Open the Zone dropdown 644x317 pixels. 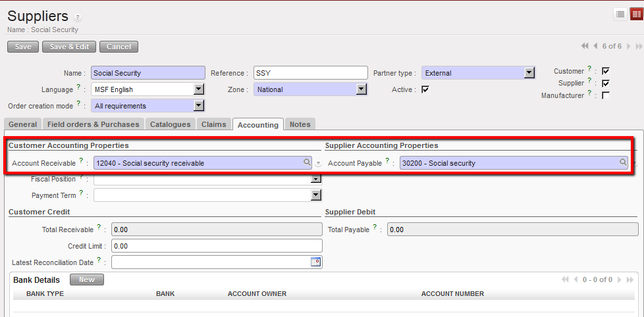[361, 89]
